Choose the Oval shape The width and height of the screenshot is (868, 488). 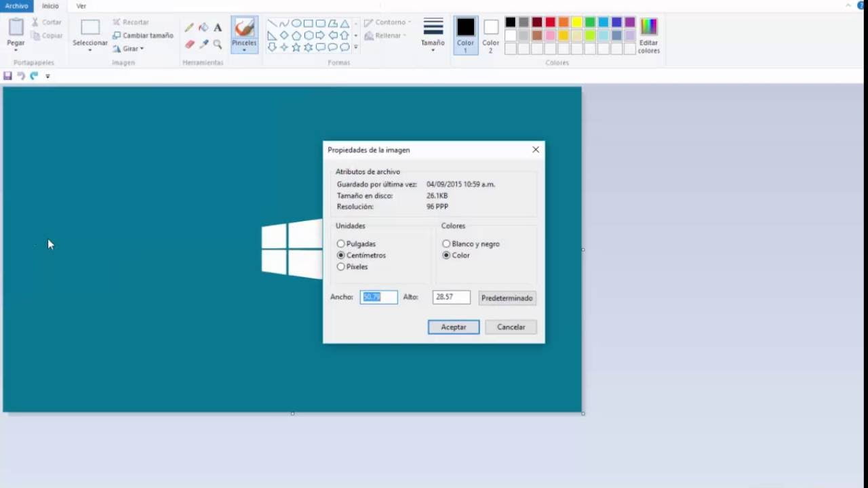296,23
